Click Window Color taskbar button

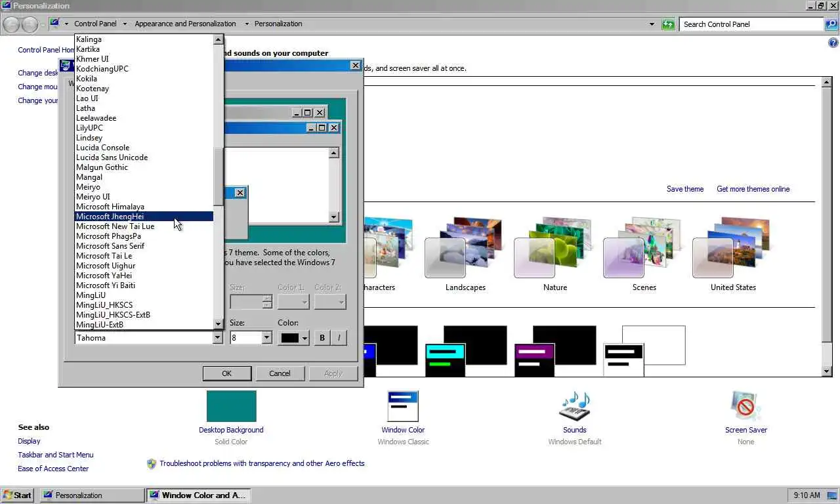(198, 495)
